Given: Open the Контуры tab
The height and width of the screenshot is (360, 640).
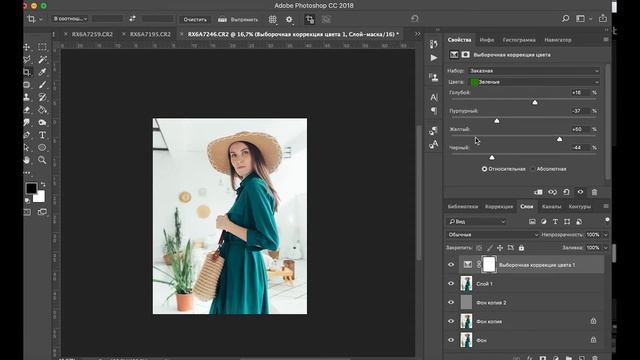Looking at the screenshot, I should click(x=580, y=207).
